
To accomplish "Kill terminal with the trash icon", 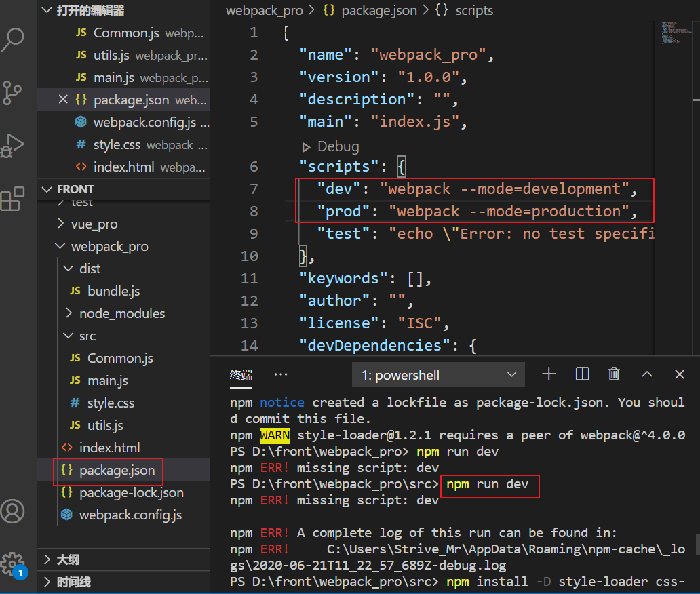I will (614, 374).
